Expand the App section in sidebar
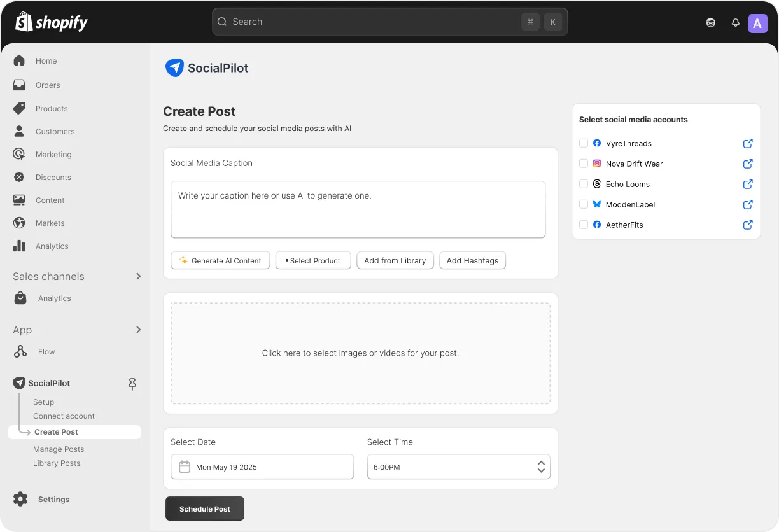The width and height of the screenshot is (779, 532). 138,330
